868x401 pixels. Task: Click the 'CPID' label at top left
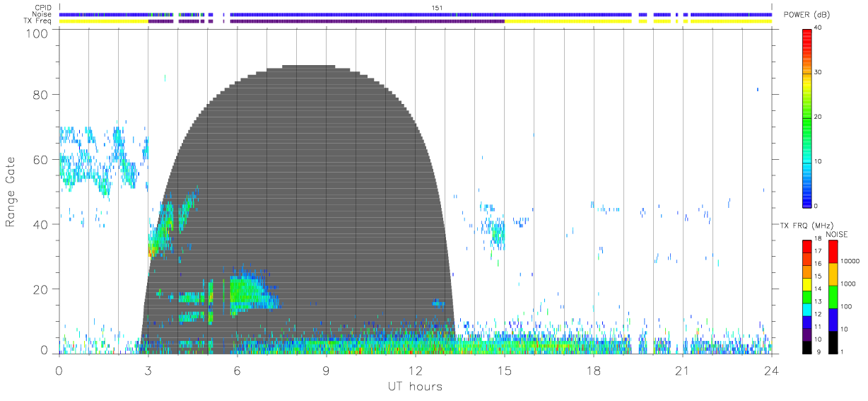pyautogui.click(x=44, y=8)
